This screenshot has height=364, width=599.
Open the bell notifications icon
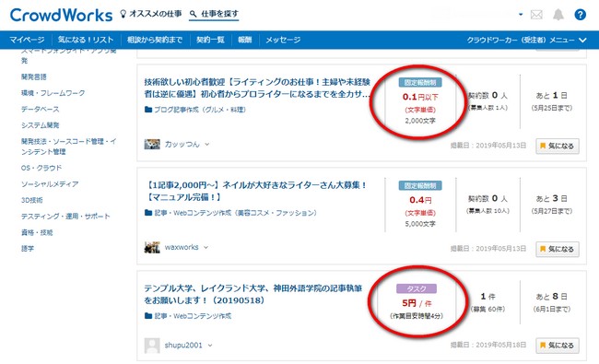(558, 15)
